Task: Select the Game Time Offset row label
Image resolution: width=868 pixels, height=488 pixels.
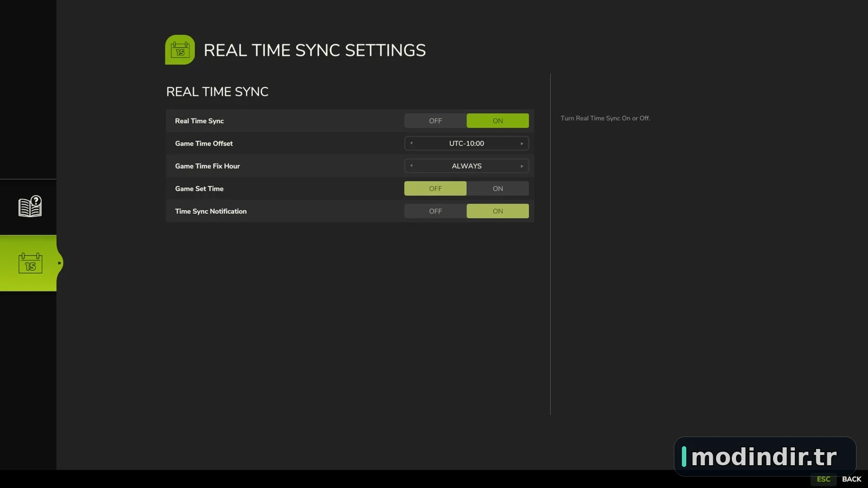Action: click(203, 144)
